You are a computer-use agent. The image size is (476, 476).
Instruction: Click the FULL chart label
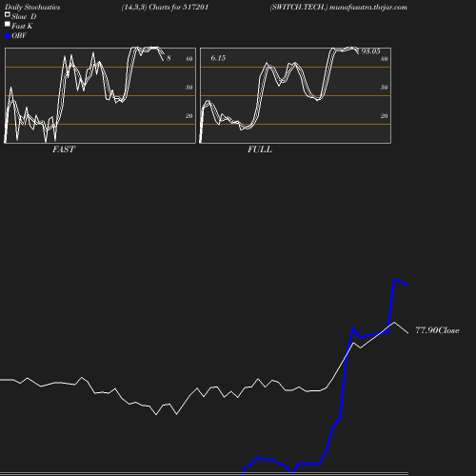click(x=260, y=149)
